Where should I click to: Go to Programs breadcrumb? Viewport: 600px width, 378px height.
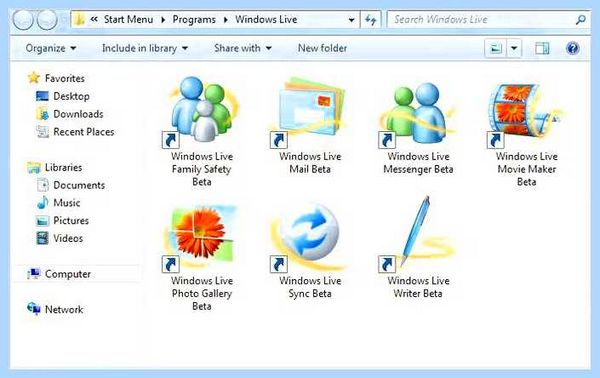click(x=194, y=20)
